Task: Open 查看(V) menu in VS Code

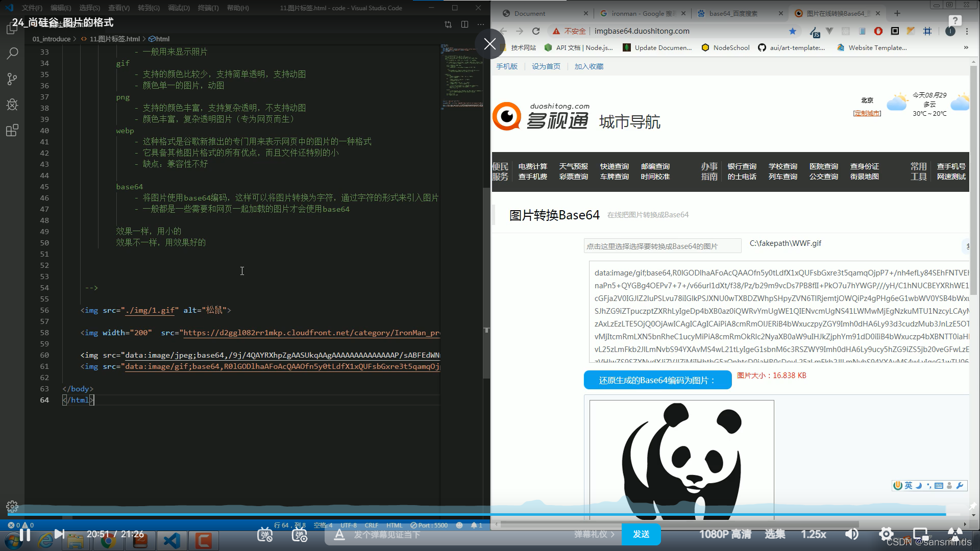Action: coord(119,8)
